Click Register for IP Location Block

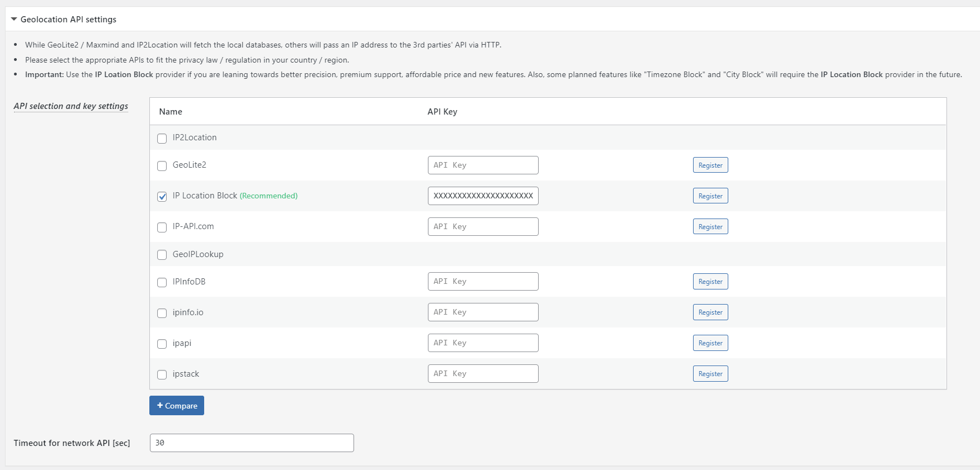710,196
